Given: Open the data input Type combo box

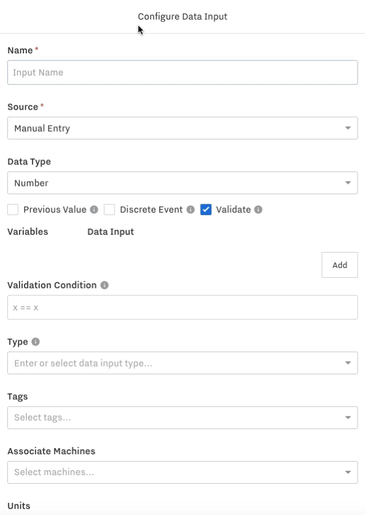Looking at the screenshot, I should (182, 363).
